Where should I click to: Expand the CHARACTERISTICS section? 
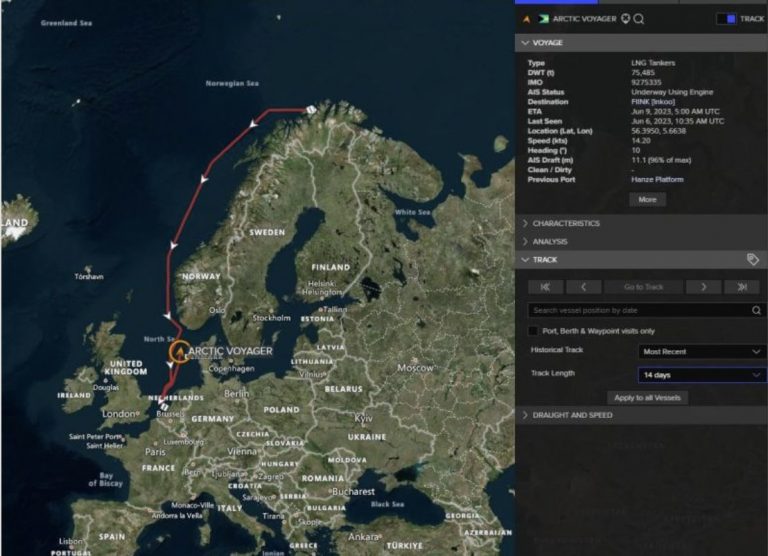tap(641, 223)
